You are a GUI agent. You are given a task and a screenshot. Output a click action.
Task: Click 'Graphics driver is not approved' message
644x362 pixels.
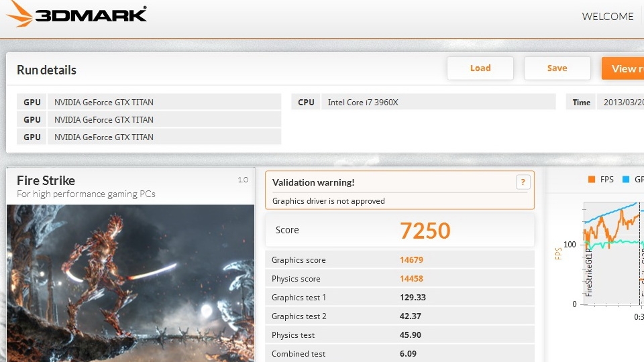click(x=329, y=201)
